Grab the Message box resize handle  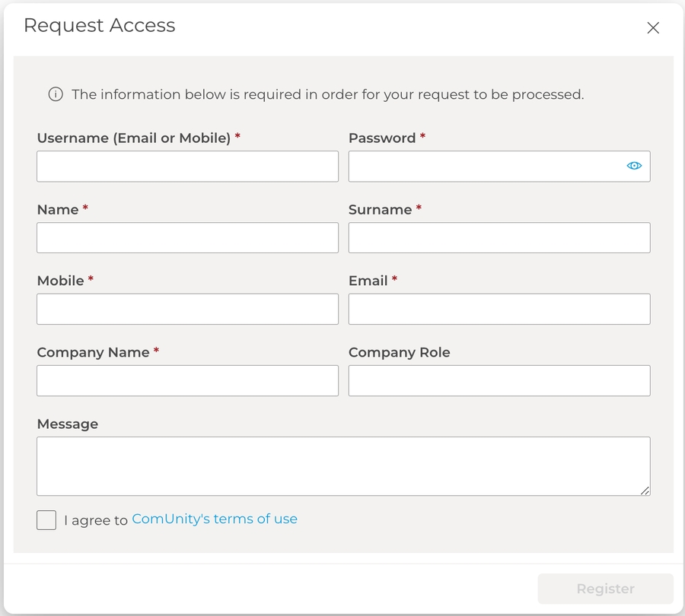click(645, 491)
